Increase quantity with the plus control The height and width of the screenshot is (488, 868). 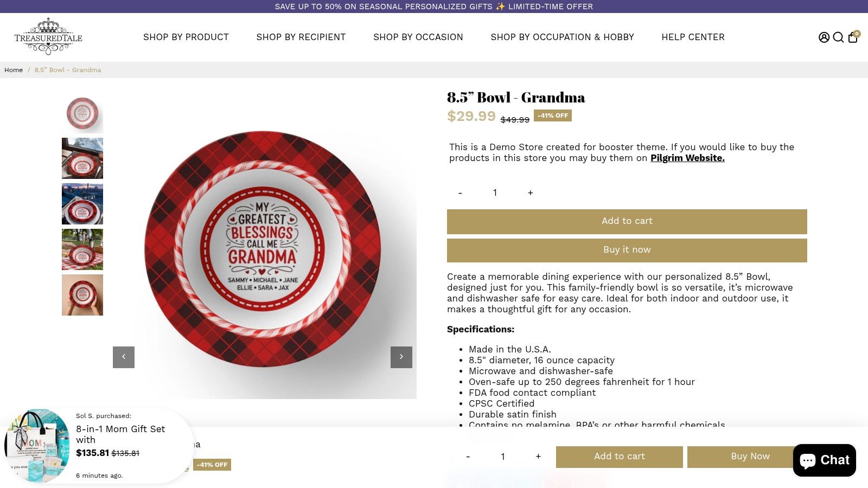(530, 192)
